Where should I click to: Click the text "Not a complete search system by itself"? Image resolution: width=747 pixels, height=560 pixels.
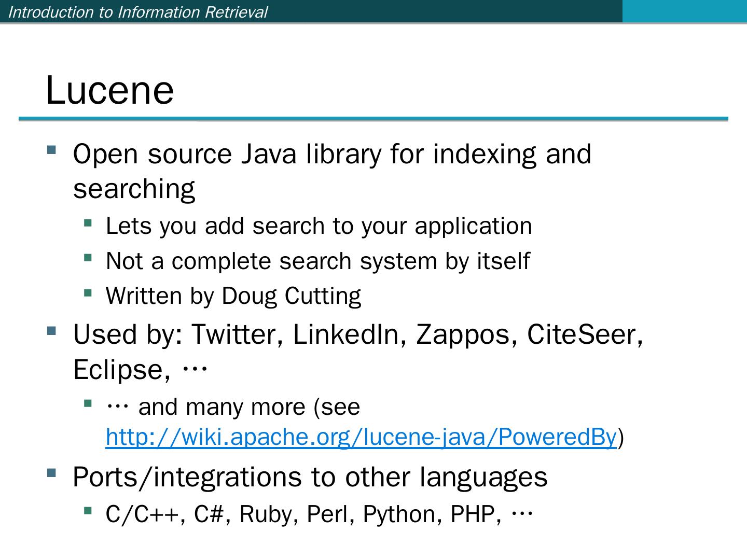coord(317,261)
